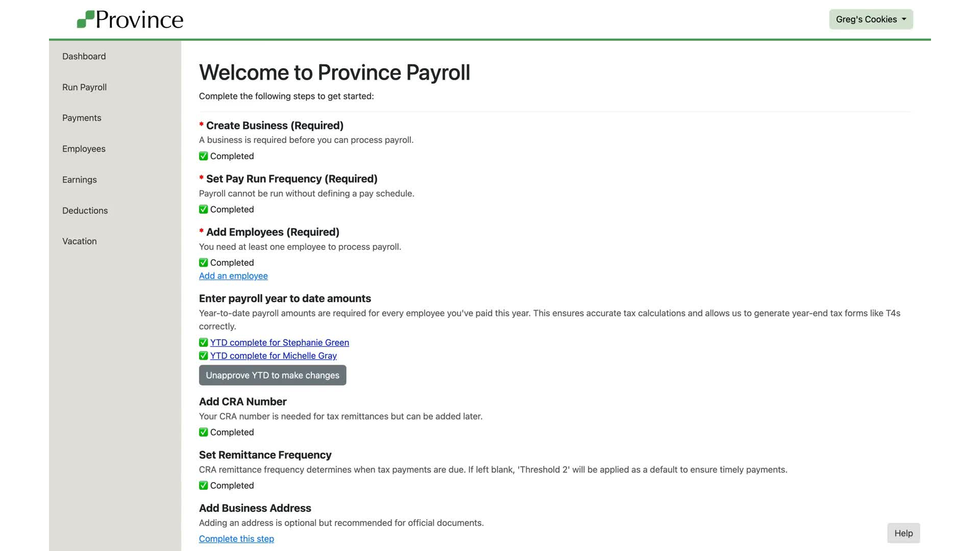
Task: Click Unapprove YTD to make changes button
Action: point(273,375)
